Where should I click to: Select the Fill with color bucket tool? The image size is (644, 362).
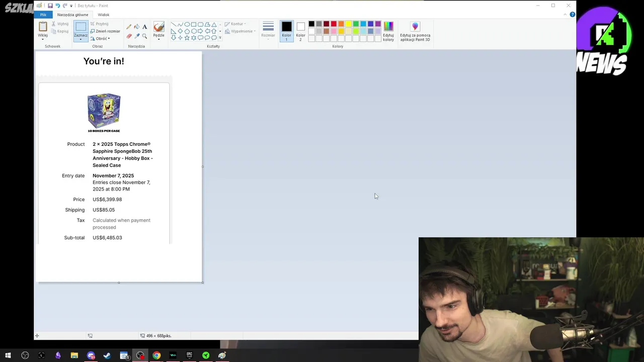click(x=137, y=27)
